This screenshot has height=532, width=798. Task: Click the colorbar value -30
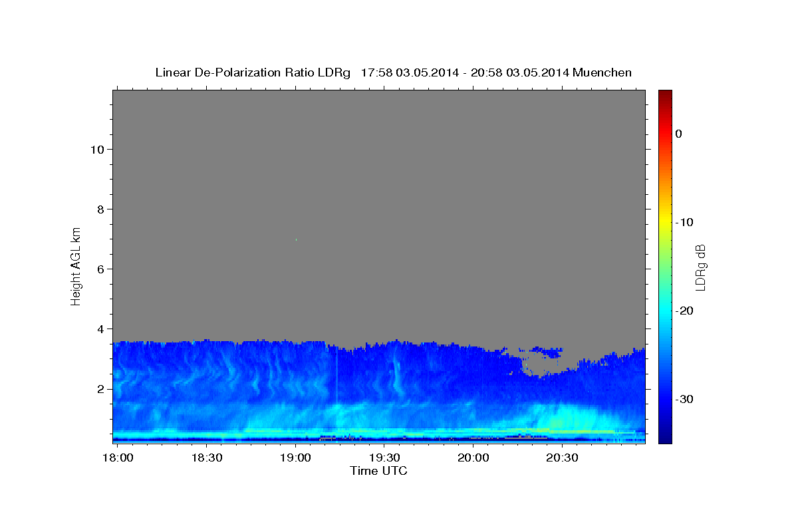click(685, 399)
